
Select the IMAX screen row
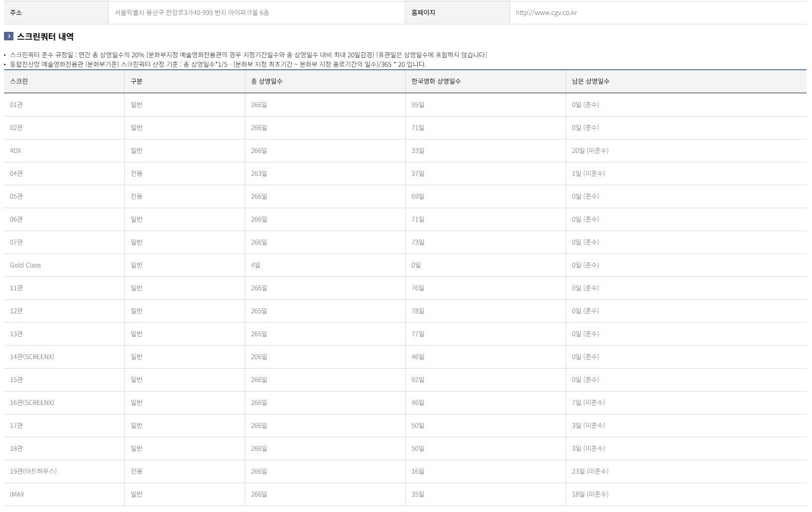point(405,494)
